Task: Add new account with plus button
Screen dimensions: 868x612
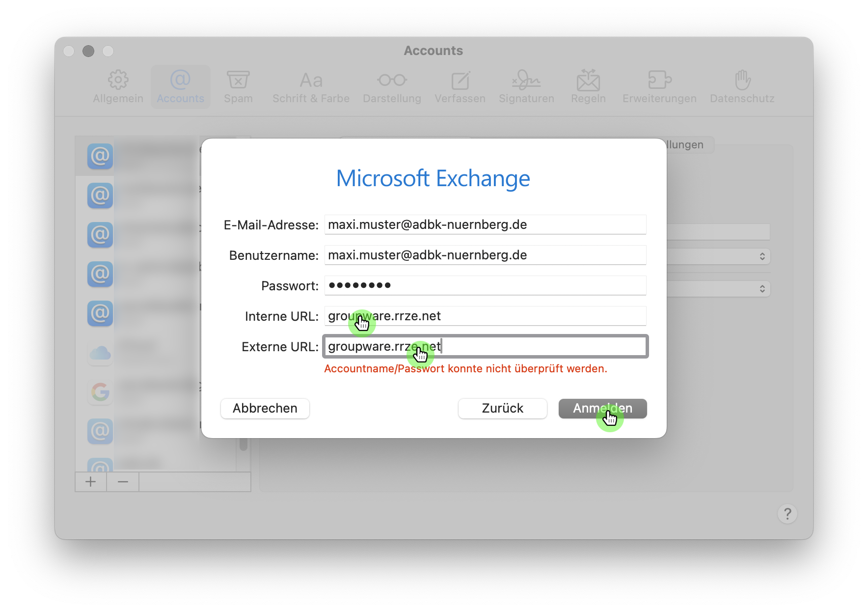Action: [91, 482]
